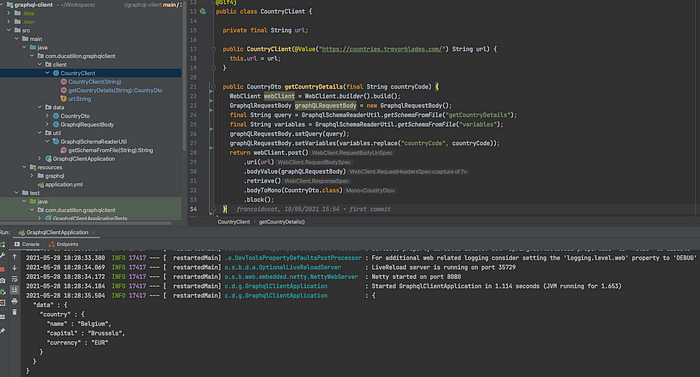Click the "capital" : "Brussels" console line
700x377 pixels.
pyautogui.click(x=86, y=333)
